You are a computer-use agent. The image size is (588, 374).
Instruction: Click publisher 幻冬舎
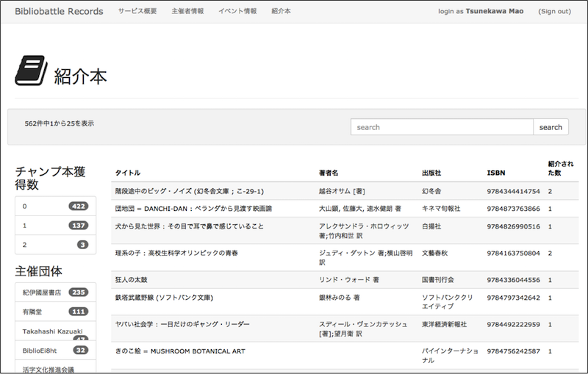click(x=431, y=191)
